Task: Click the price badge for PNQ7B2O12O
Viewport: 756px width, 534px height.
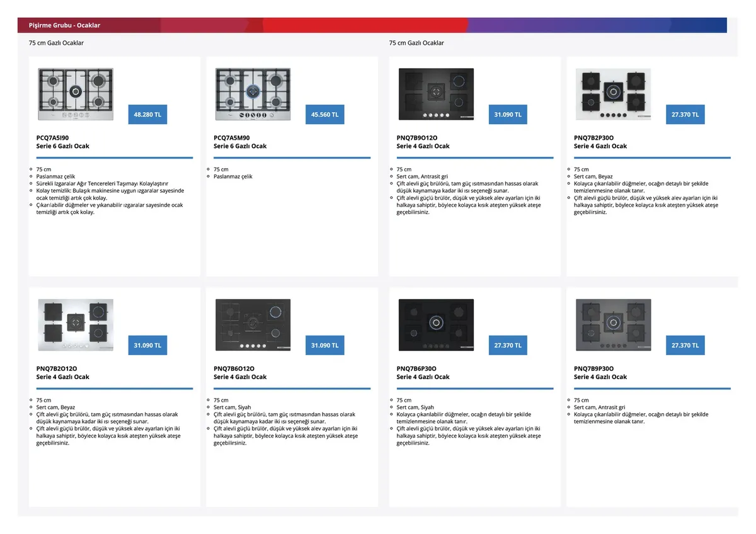Action: pyautogui.click(x=147, y=345)
